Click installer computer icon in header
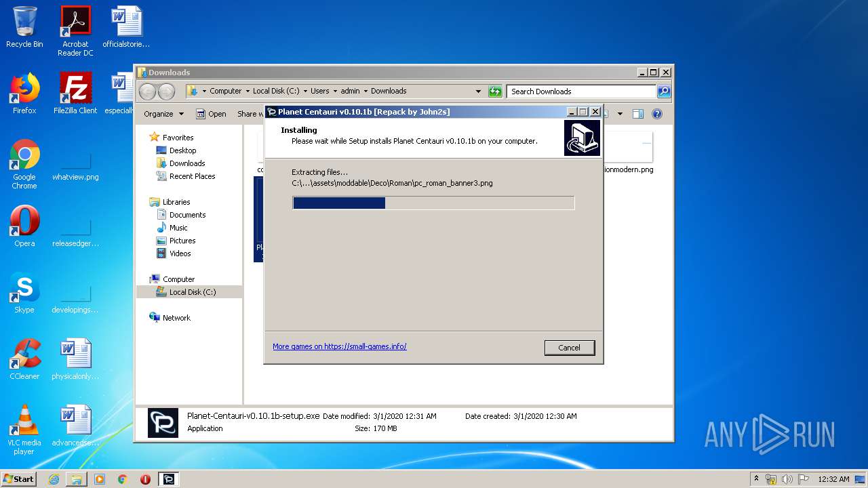868x488 pixels. click(x=582, y=138)
